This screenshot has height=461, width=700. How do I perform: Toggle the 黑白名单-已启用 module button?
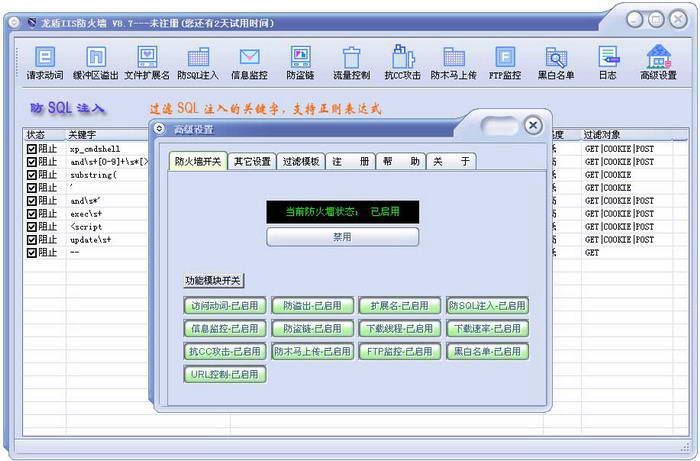[x=487, y=351]
